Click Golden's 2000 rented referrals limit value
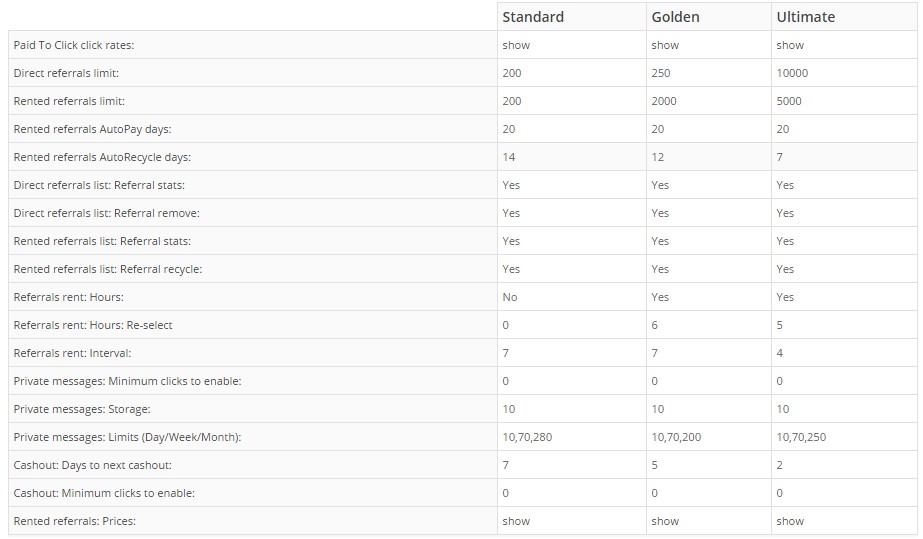The image size is (923, 539). click(x=664, y=101)
